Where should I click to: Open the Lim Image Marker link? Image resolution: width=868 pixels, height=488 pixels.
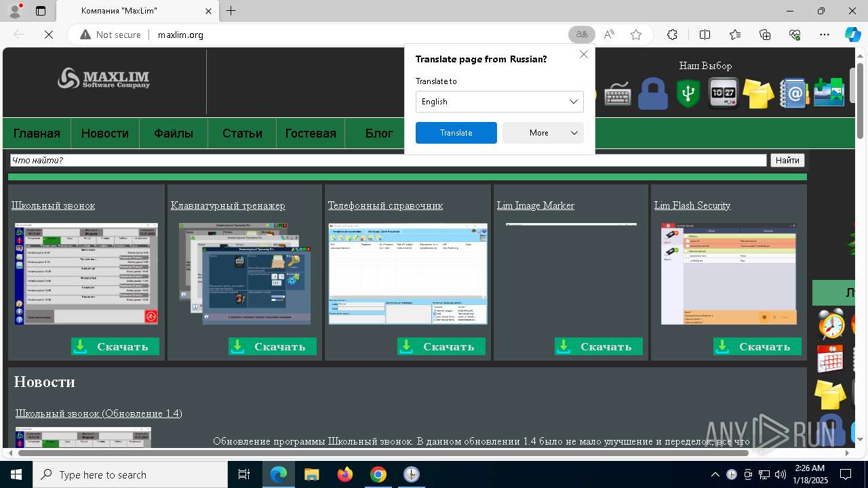tap(535, 205)
